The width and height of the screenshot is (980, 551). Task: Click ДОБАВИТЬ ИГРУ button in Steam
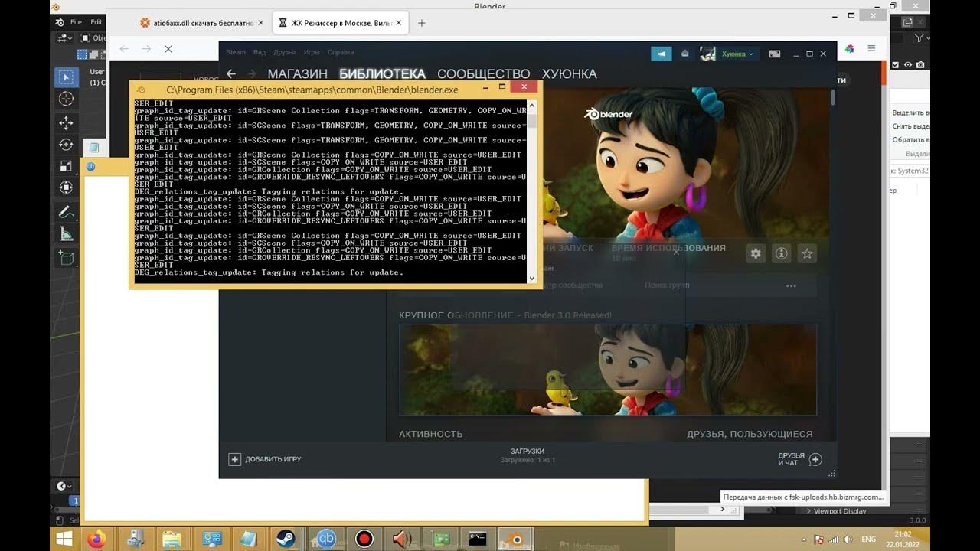(265, 459)
